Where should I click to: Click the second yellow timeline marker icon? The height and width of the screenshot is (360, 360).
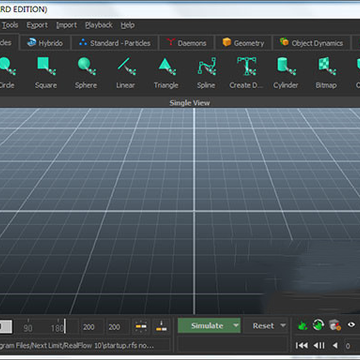162,326
